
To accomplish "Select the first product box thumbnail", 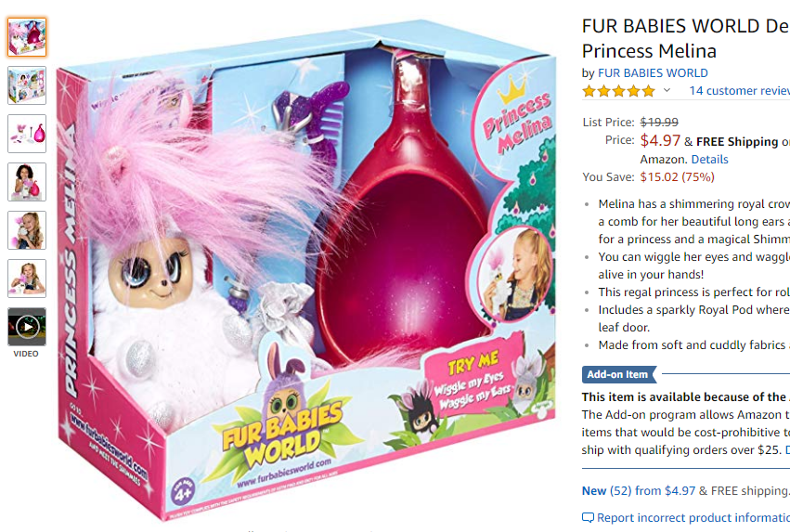I will click(x=27, y=37).
